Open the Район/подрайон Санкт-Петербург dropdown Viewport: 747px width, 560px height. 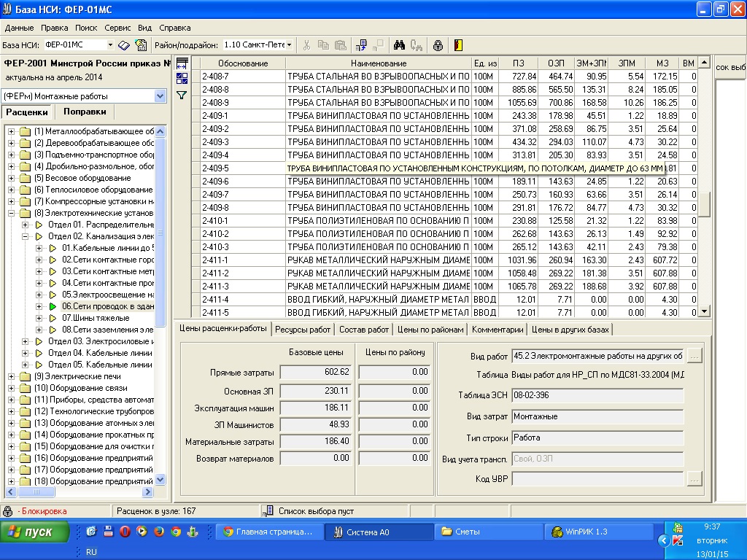pyautogui.click(x=289, y=45)
